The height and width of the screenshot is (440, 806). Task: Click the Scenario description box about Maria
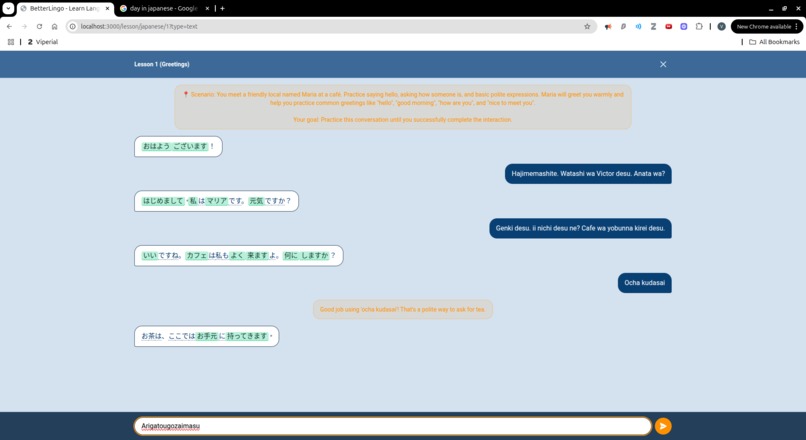[402, 107]
